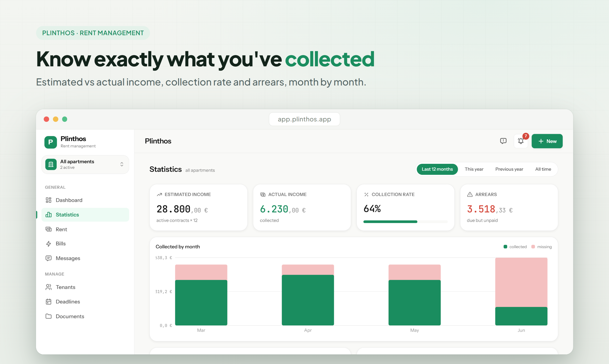Viewport: 609px width, 364px height.
Task: Expand the All apartments selector chevron
Action: [122, 164]
